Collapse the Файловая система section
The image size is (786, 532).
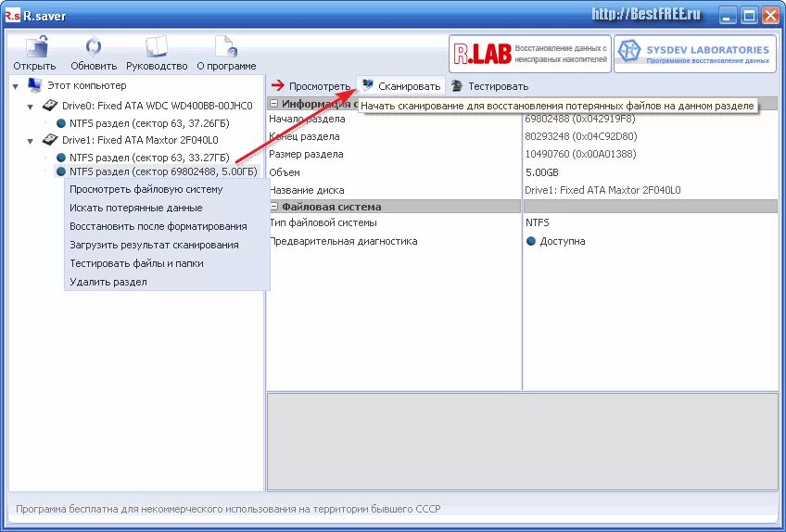273,206
